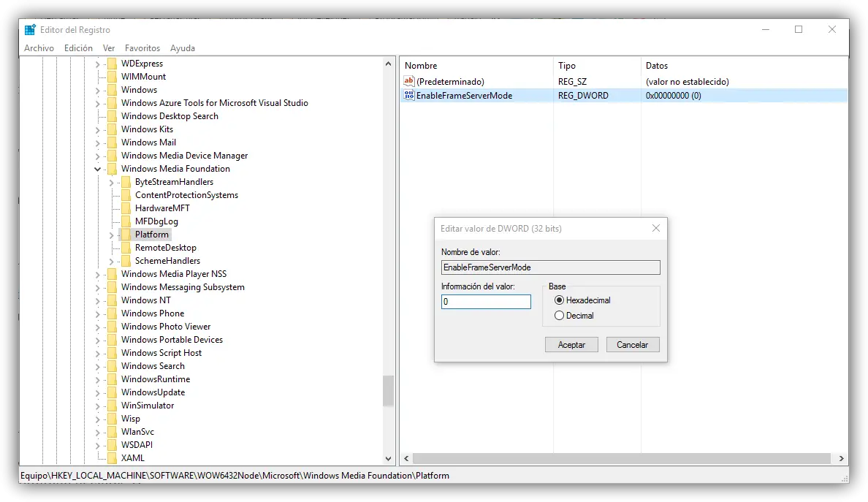Click the Windows Phone folder icon
The image size is (868, 502).
coord(113,313)
